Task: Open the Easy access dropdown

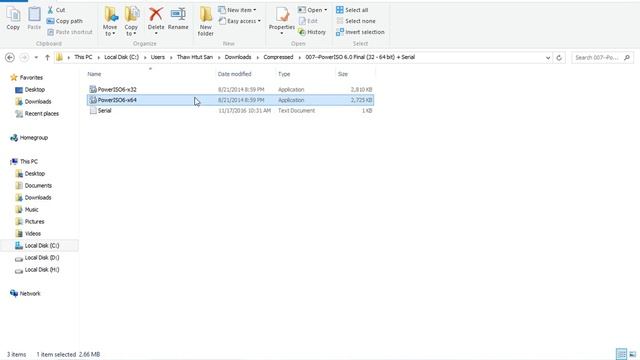Action: pos(240,21)
